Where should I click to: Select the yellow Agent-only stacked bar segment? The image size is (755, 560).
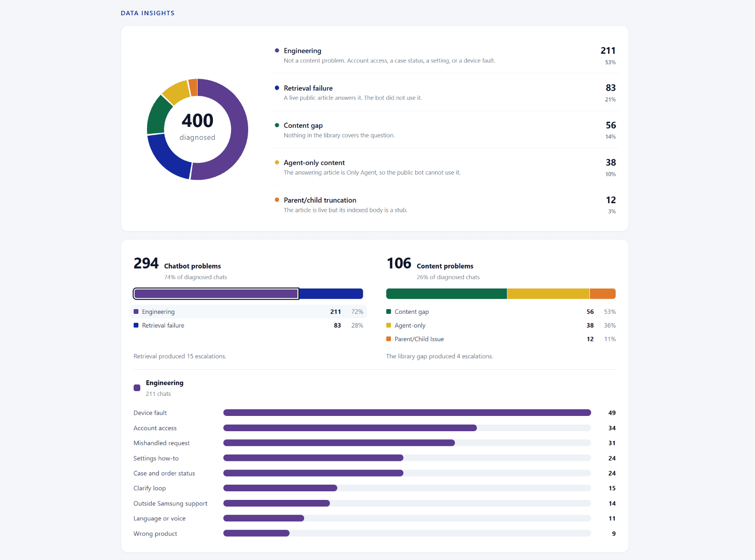[x=548, y=294]
